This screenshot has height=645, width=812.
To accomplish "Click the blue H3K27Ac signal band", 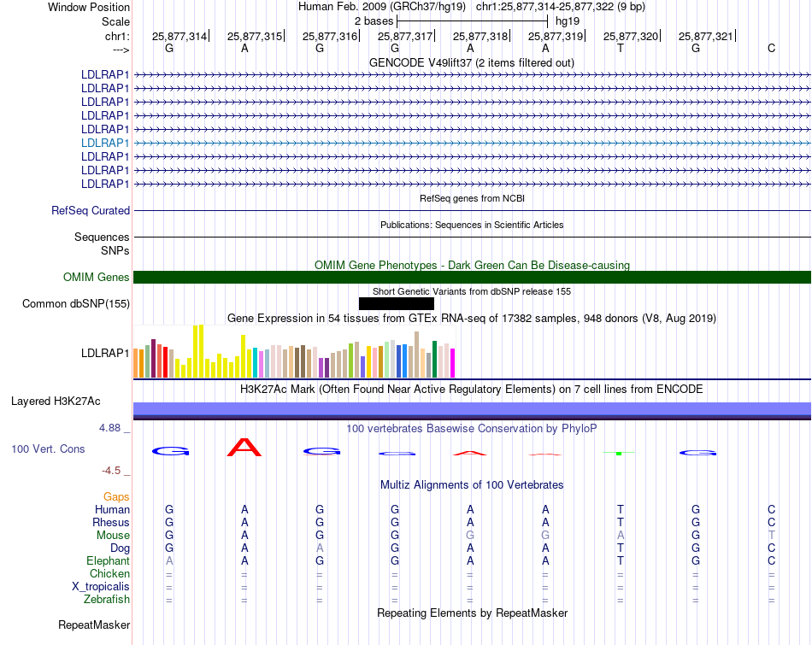I will 472,409.
